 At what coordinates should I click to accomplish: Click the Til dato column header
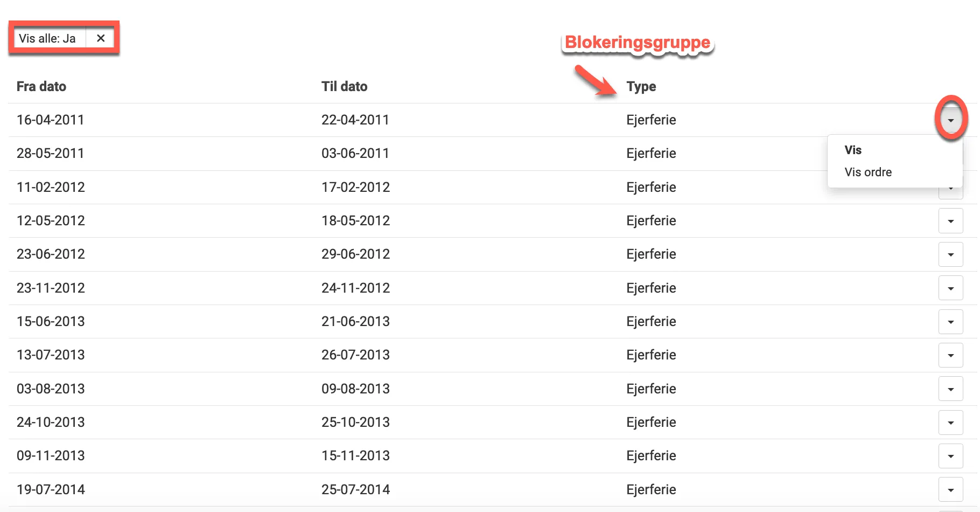point(344,86)
